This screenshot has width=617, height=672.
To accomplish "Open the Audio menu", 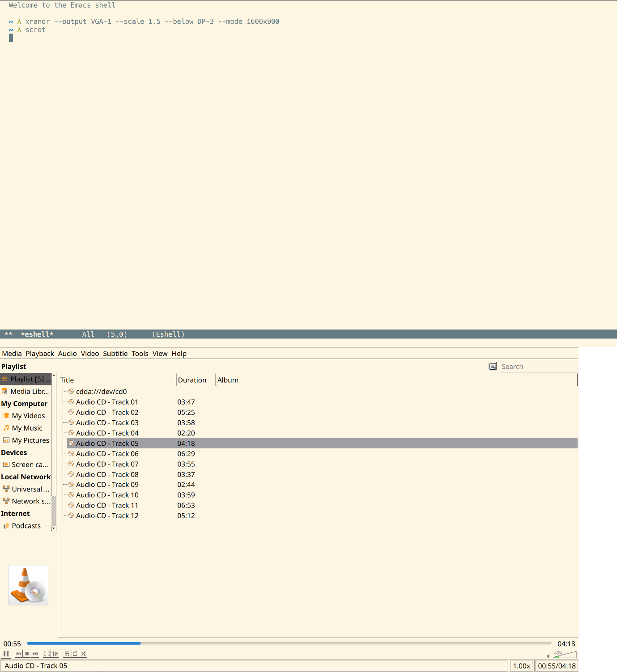I will click(x=67, y=354).
